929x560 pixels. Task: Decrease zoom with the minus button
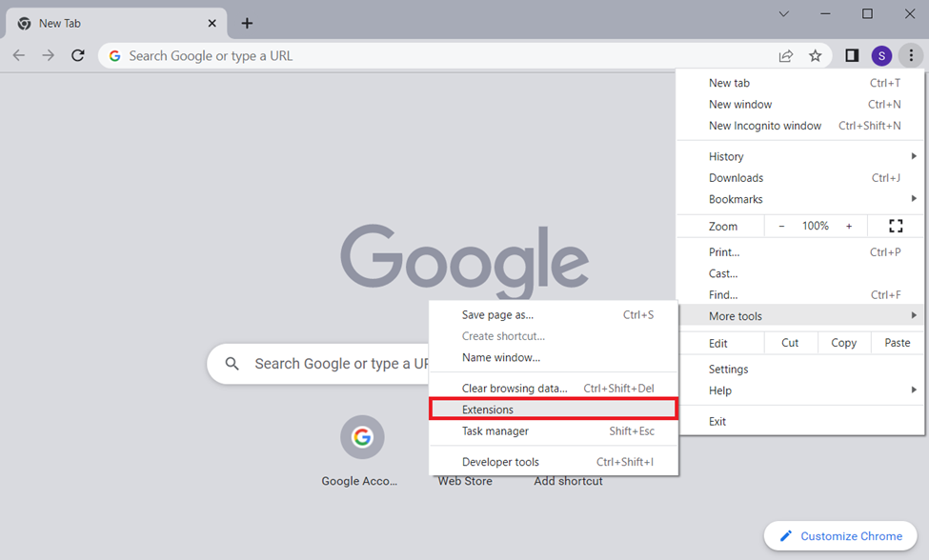click(781, 226)
